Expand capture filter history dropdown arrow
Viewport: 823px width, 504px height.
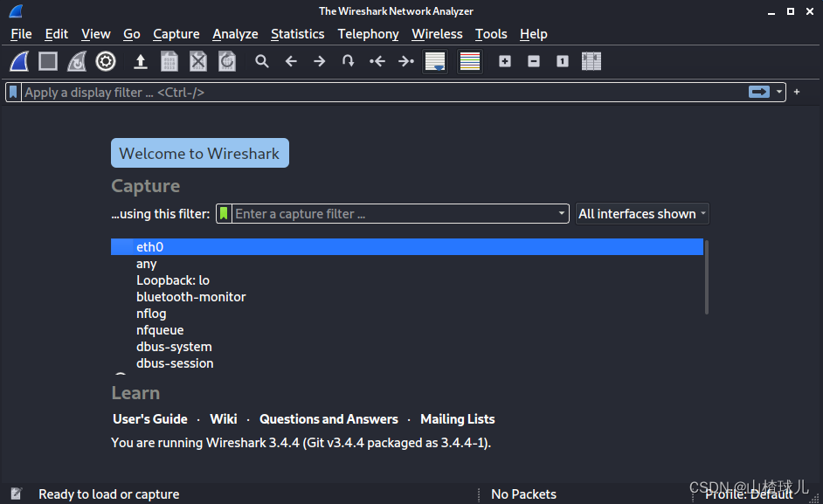click(562, 213)
